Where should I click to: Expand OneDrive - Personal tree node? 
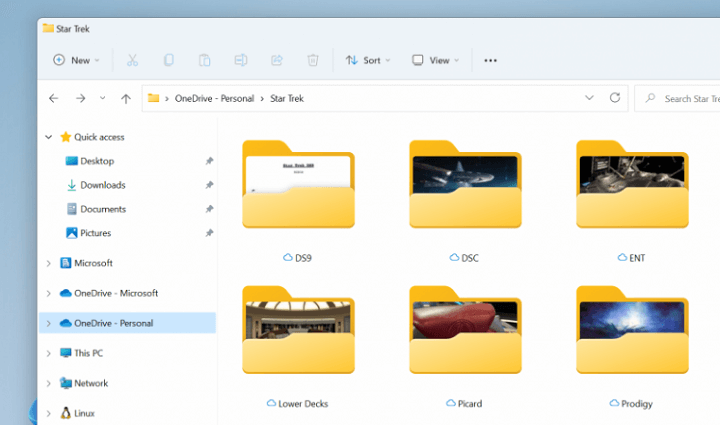[49, 324]
